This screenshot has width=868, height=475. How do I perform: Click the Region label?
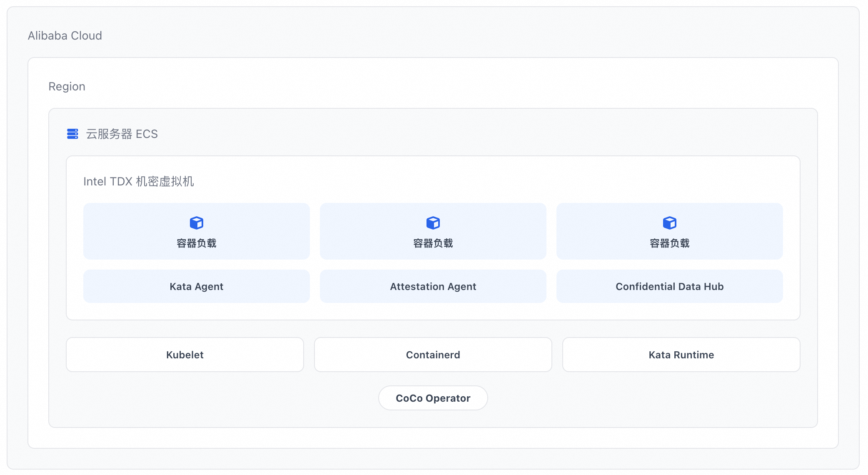[x=67, y=87]
